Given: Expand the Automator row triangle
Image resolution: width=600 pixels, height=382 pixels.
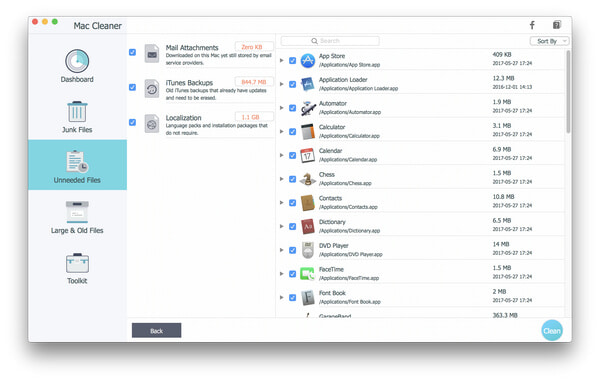Looking at the screenshot, I should pos(282,108).
